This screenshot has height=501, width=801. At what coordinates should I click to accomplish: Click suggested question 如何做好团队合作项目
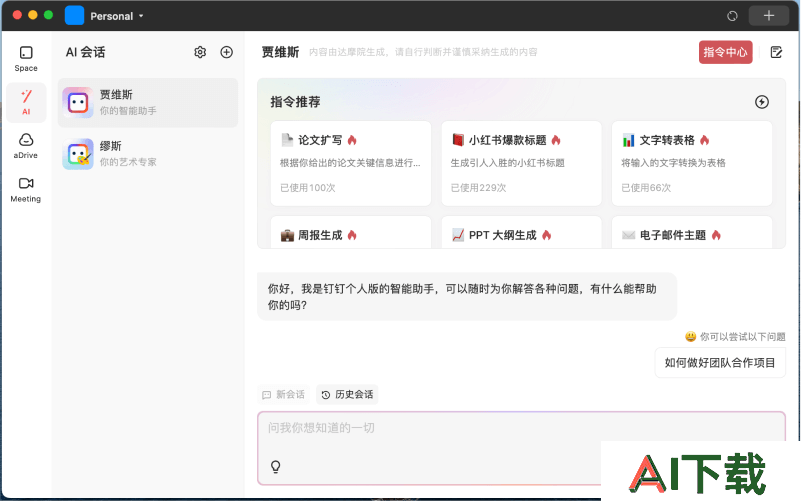720,363
